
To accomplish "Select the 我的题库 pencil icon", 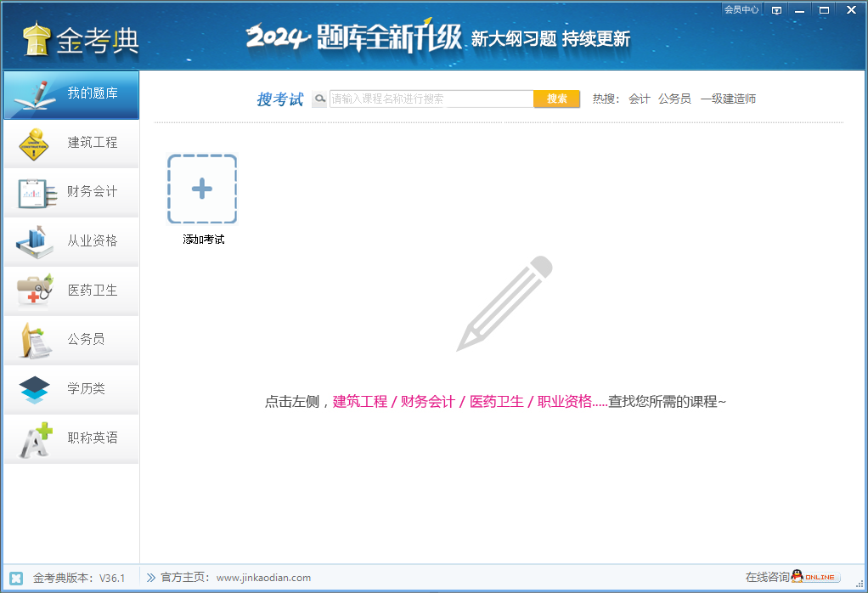I will coord(34,93).
